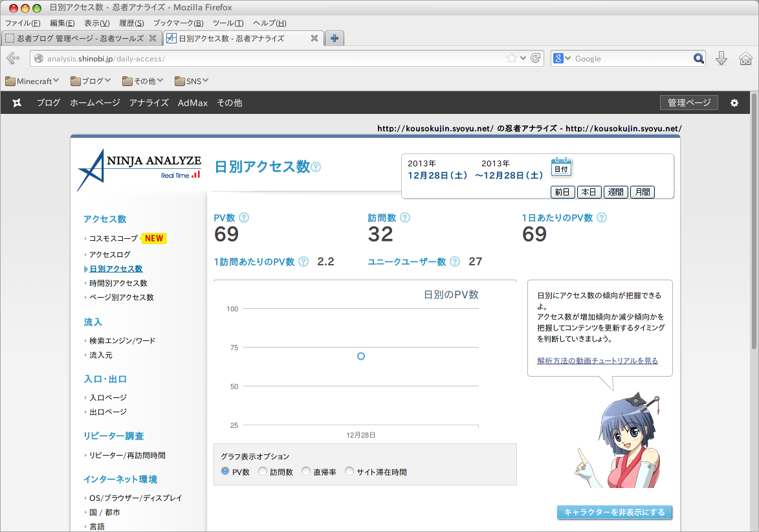Click キャラクターを非表示にする button
Viewport: 759px width, 532px height.
[x=614, y=512]
